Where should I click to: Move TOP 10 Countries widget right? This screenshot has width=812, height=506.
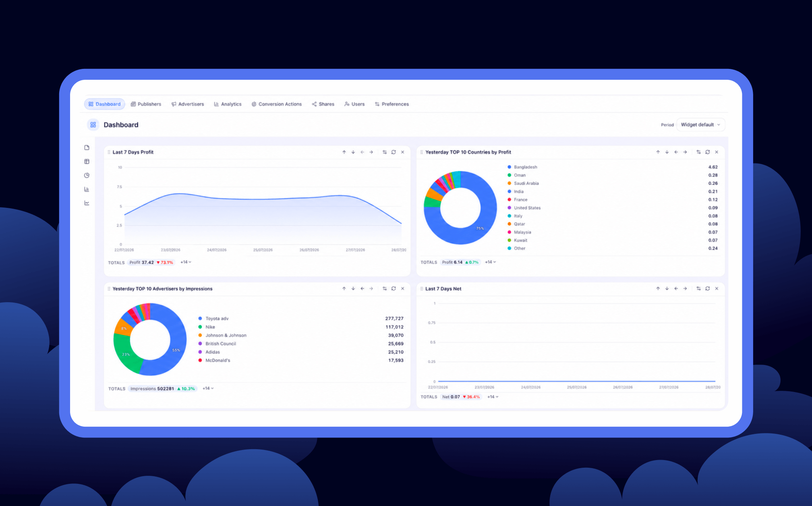pos(685,152)
